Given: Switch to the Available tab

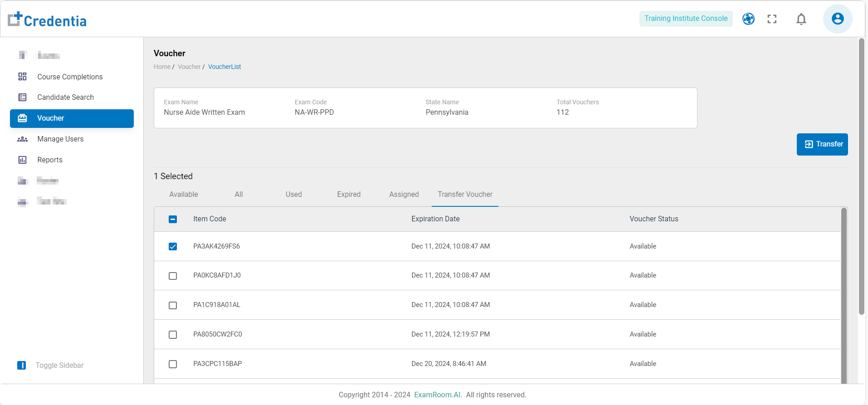Looking at the screenshot, I should pos(184,194).
